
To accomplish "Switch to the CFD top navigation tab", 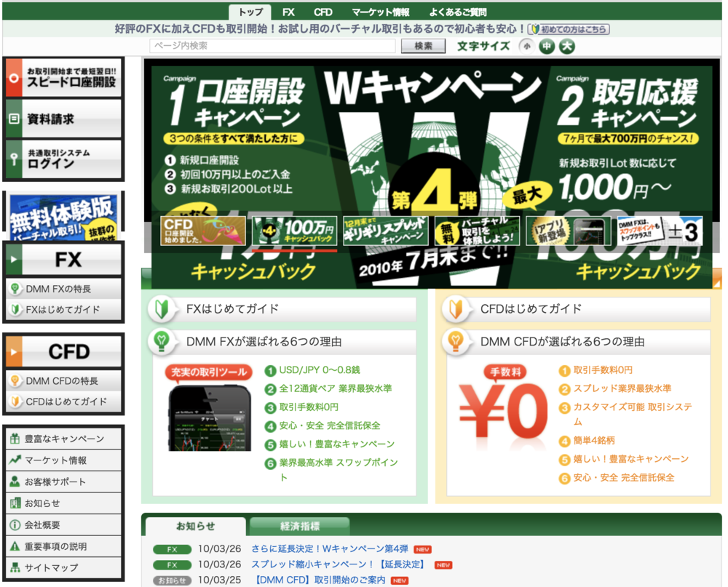I will tap(323, 12).
